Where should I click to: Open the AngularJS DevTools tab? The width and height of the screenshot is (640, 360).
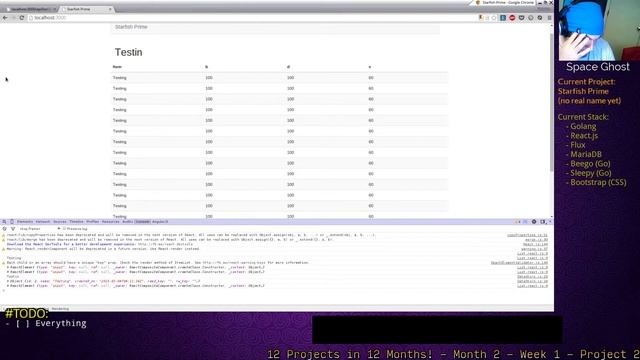click(x=160, y=222)
